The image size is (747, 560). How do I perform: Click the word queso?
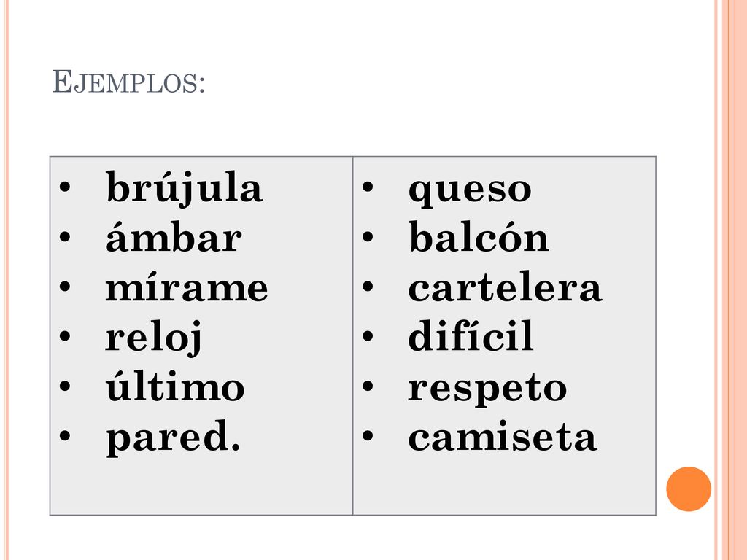click(470, 190)
